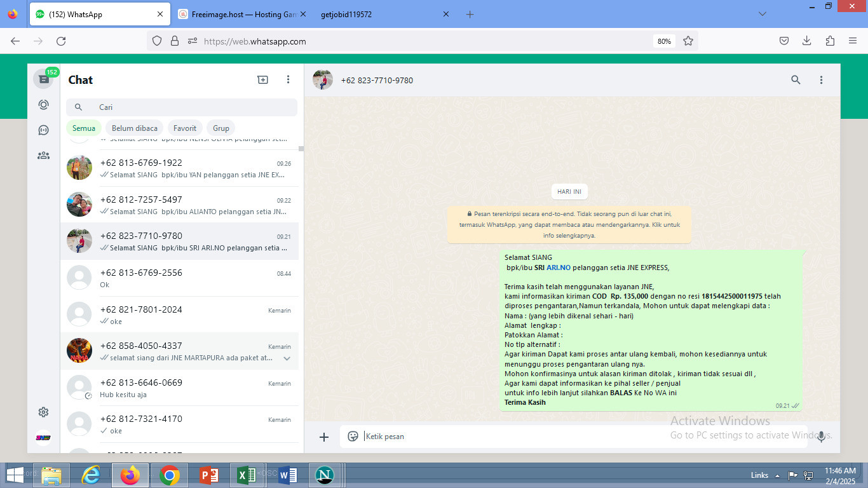Viewport: 868px width, 488px height.
Task: Open the Communities icon in WhatsApp sidebar
Action: coord(43,156)
